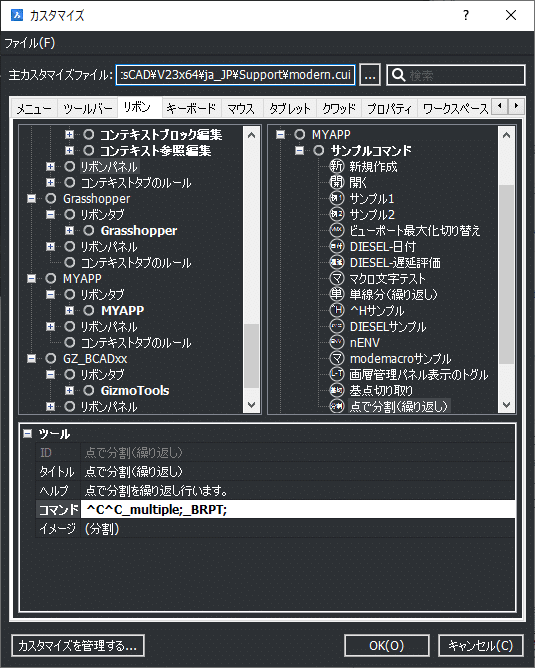Click the browse ... button for cui file
The height and width of the screenshot is (668, 535).
[x=370, y=75]
